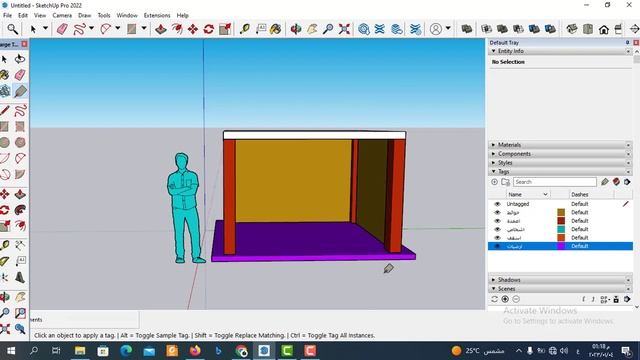Toggle eye icon of the highlighted purple tag
Screen dimensions: 640x360
tap(497, 246)
